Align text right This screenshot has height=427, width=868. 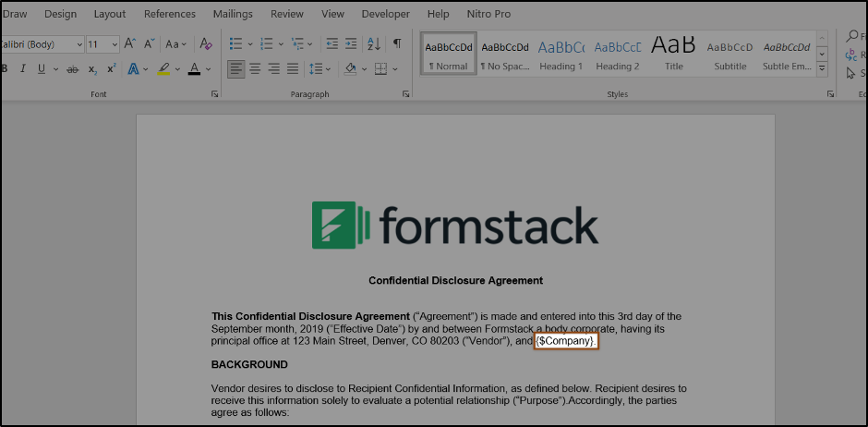[x=273, y=69]
